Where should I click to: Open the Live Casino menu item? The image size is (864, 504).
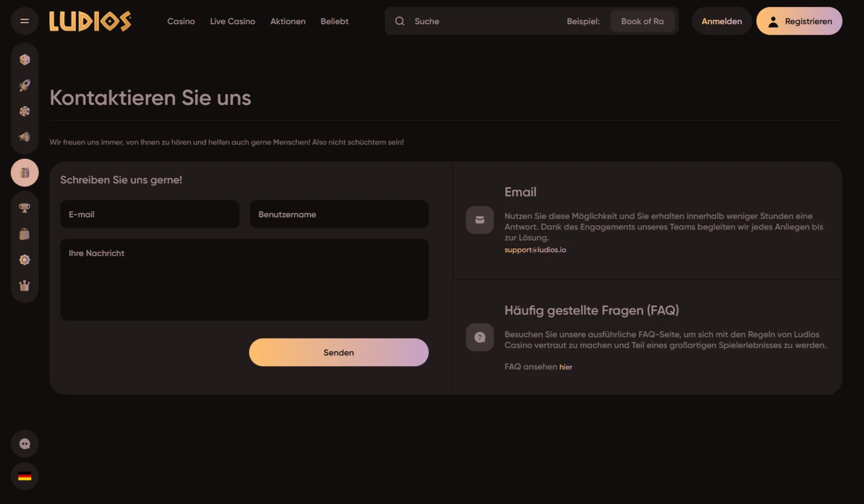coord(233,21)
